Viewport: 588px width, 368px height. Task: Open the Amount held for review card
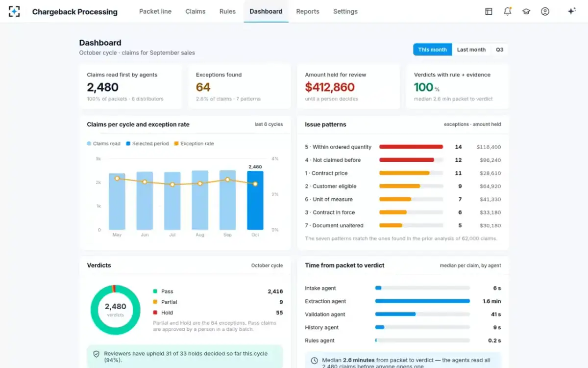click(x=348, y=86)
